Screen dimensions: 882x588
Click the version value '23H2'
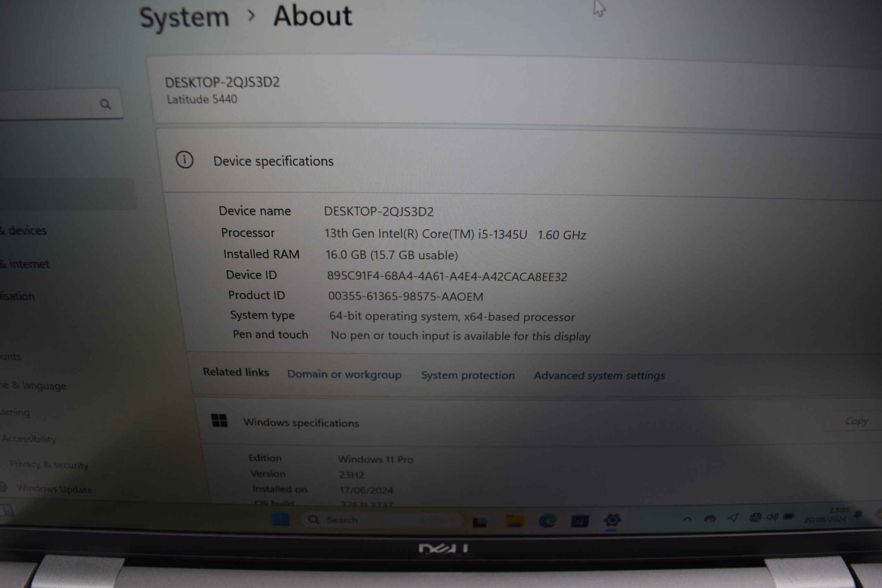(351, 475)
